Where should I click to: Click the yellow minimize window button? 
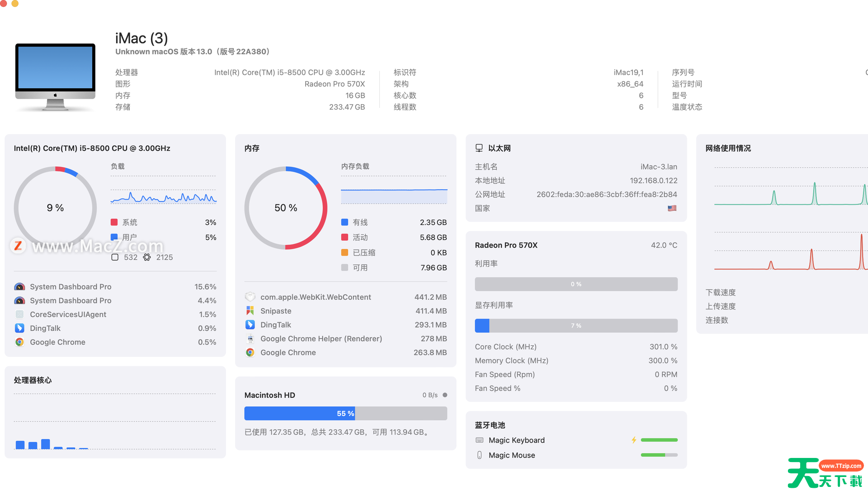pyautogui.click(x=15, y=3)
